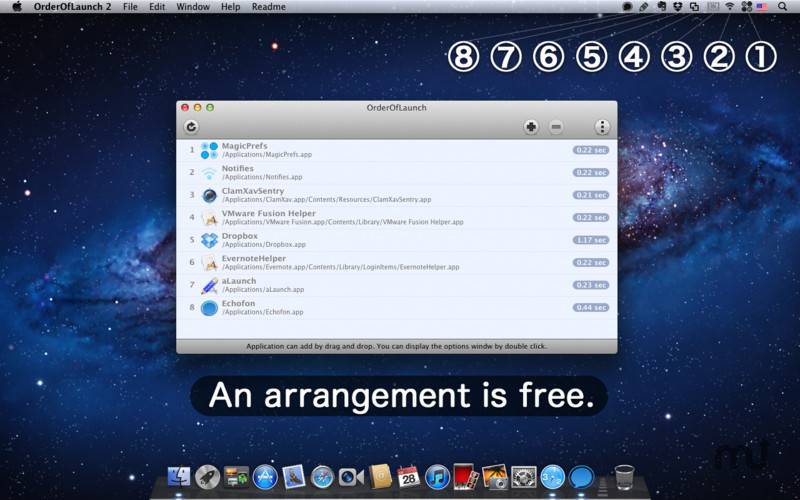This screenshot has height=500, width=800.
Task: Click the ClamXavSentry.app resource path text
Action: click(327, 199)
